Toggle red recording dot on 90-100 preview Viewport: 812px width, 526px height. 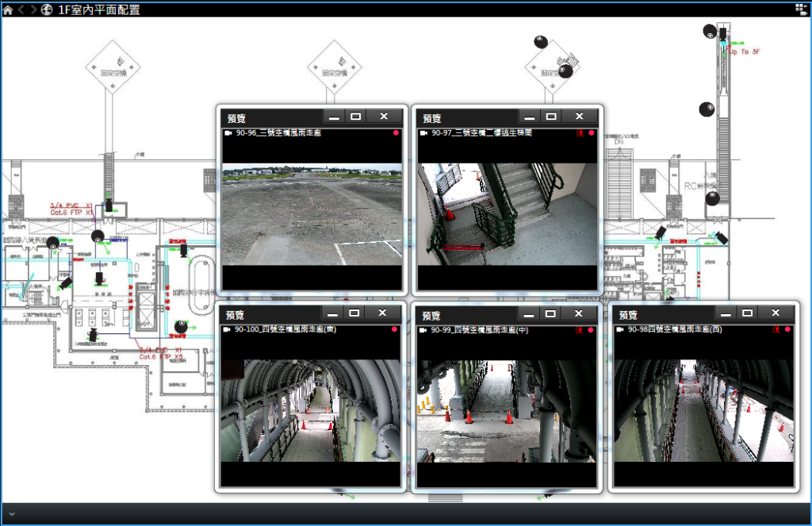tap(395, 329)
